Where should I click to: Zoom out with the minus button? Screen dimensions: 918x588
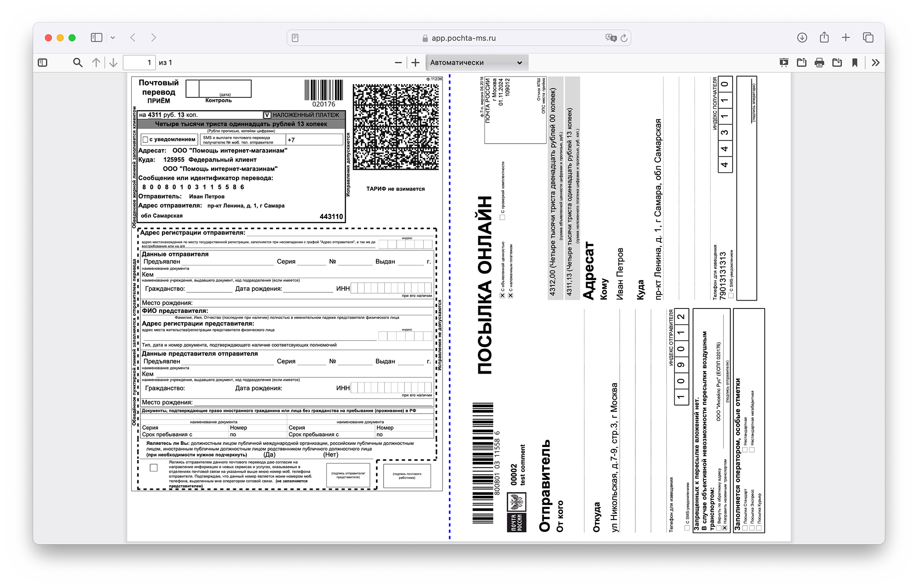click(398, 62)
